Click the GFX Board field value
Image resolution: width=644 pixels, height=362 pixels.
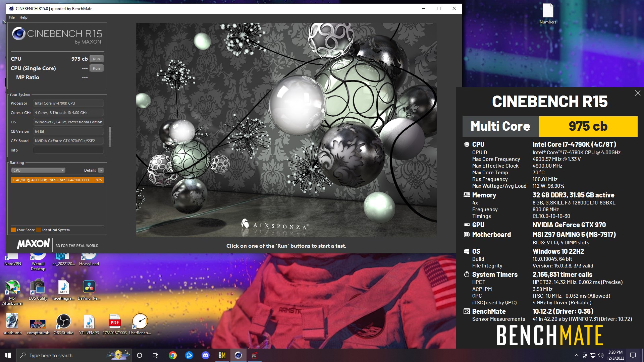tap(68, 141)
